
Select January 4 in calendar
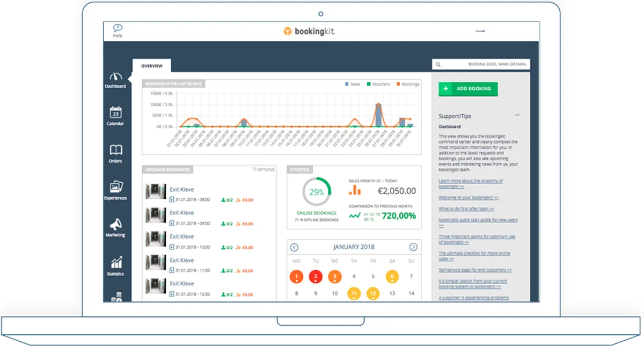[x=354, y=277]
